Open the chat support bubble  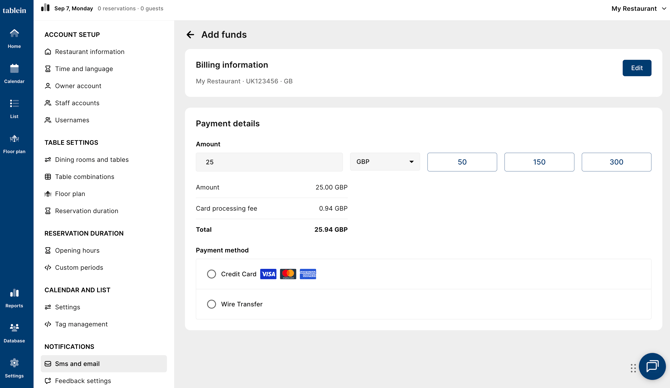(652, 366)
